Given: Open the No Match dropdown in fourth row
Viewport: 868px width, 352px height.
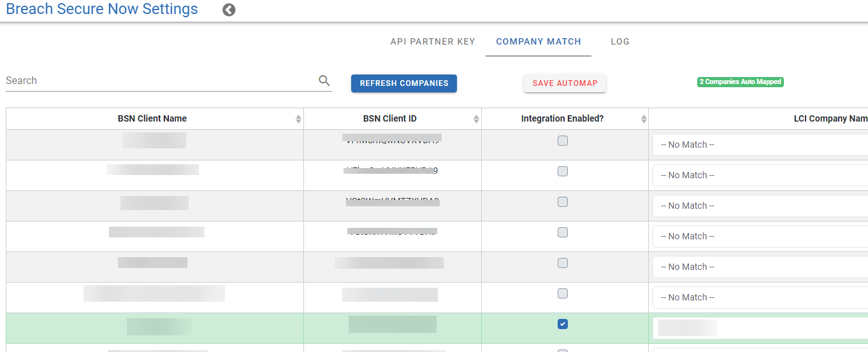Looking at the screenshot, I should pos(760,236).
